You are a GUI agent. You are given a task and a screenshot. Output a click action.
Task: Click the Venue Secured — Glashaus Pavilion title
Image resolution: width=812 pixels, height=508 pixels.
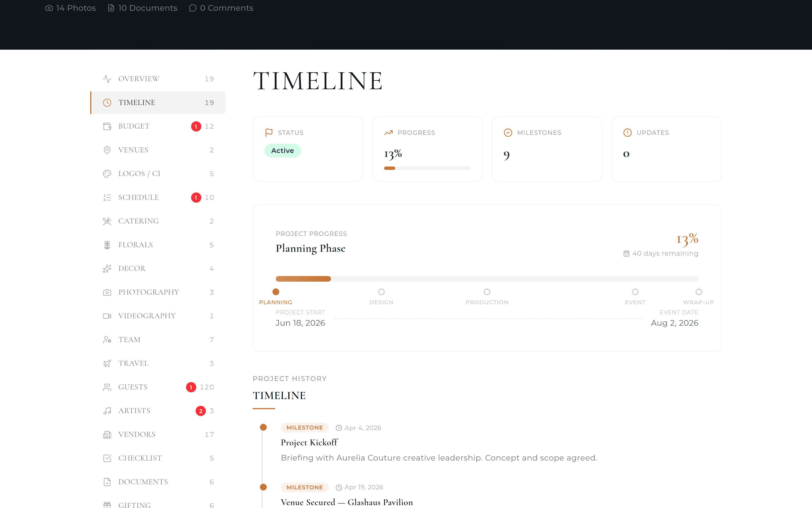[347, 502]
